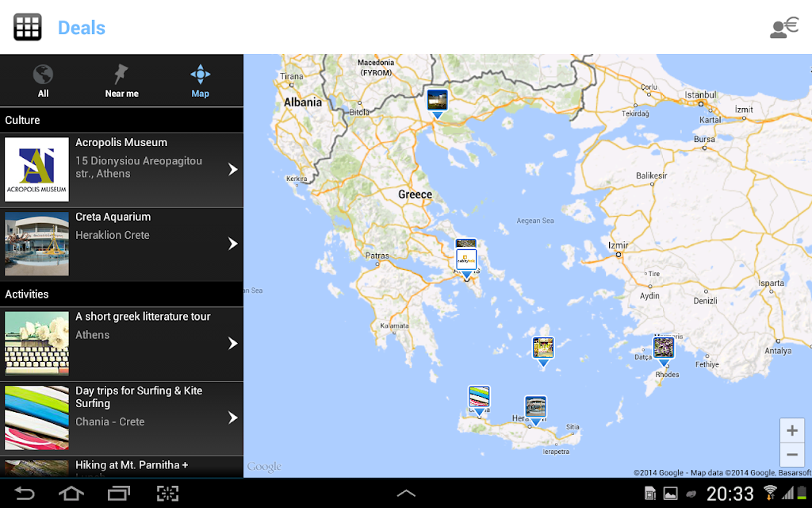Tap the map marker near Rhodes

pyautogui.click(x=664, y=351)
